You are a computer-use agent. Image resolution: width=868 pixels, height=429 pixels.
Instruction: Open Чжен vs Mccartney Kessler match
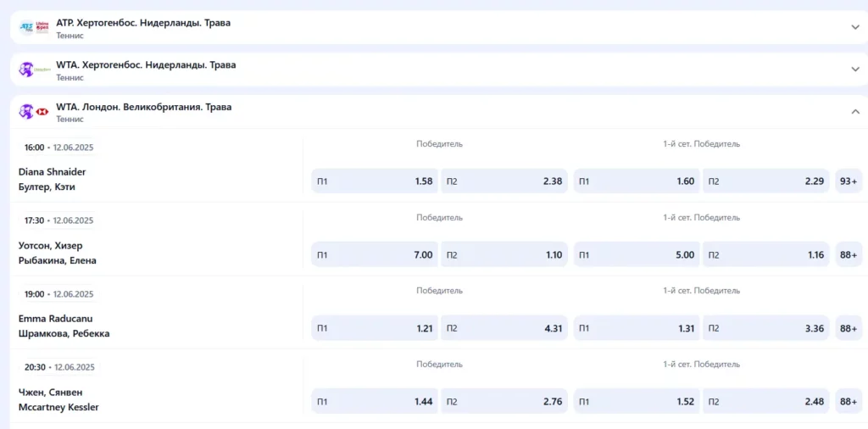(x=58, y=399)
